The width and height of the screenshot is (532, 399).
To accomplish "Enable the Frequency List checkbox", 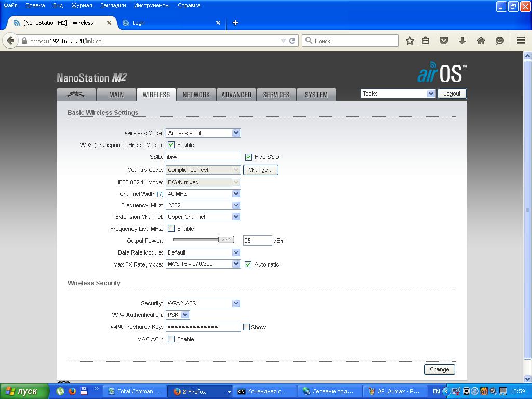I will pyautogui.click(x=171, y=229).
